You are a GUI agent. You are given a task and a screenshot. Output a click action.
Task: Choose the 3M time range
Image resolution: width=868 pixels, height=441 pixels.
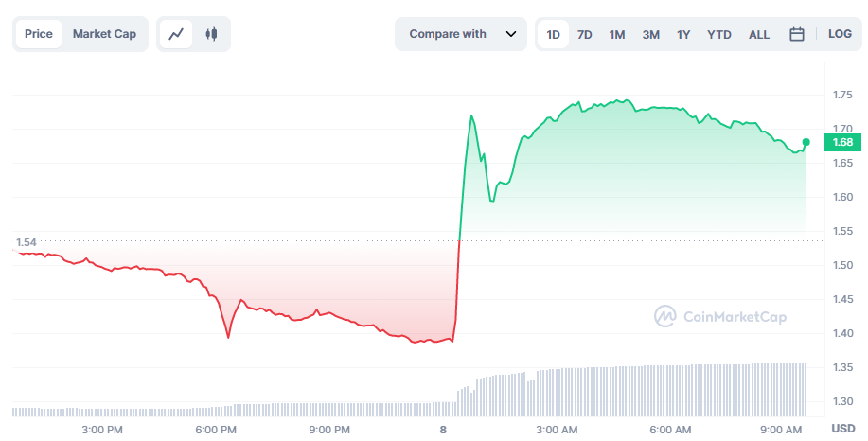[650, 35]
